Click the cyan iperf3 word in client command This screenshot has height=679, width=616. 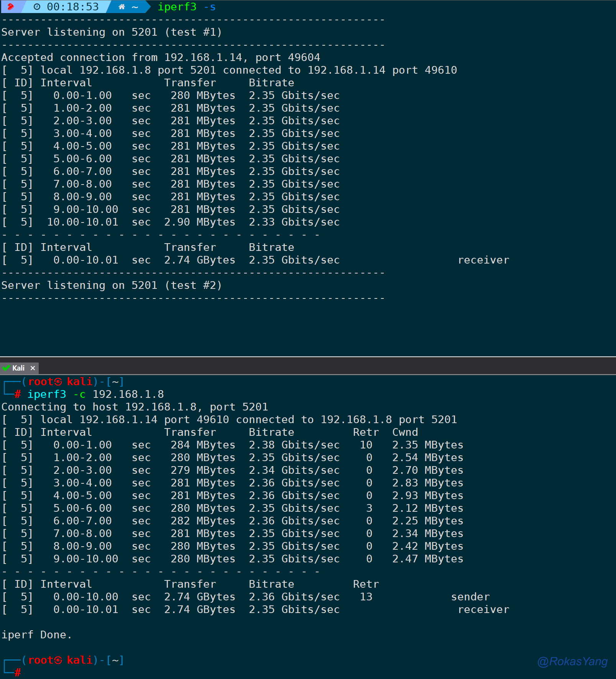(x=47, y=394)
